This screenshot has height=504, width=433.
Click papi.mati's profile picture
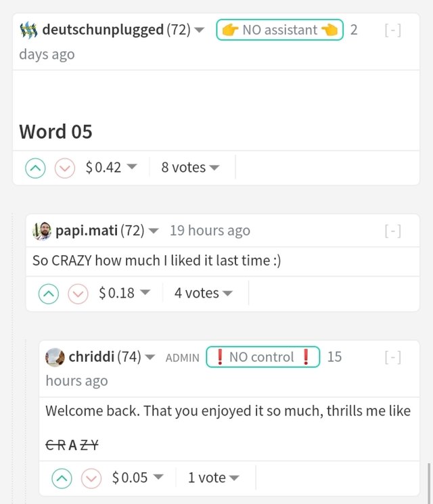tap(42, 231)
